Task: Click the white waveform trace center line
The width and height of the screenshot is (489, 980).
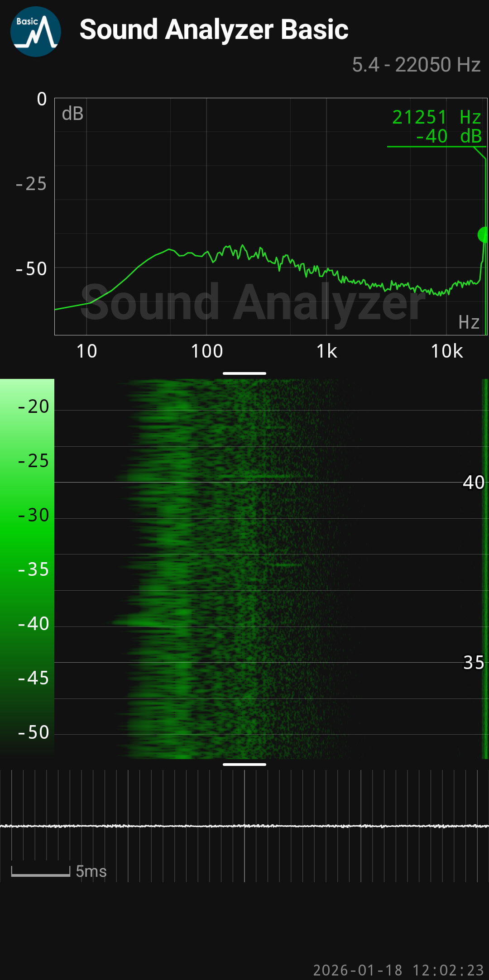Action: pyautogui.click(x=244, y=826)
